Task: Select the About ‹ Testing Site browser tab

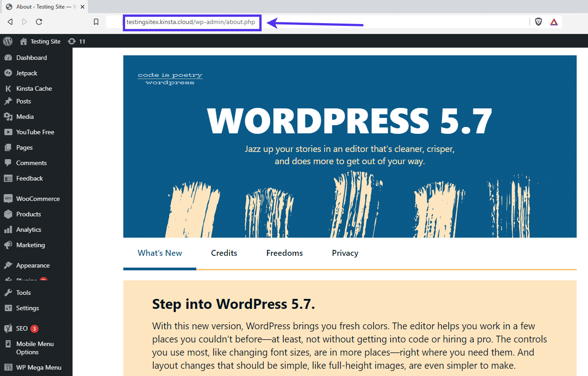Action: (x=44, y=7)
